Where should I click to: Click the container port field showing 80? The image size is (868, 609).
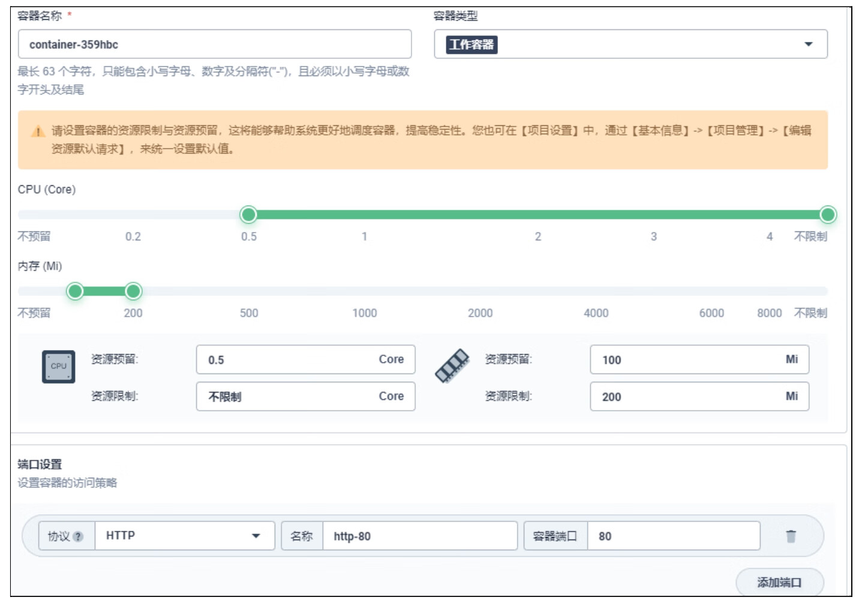672,536
